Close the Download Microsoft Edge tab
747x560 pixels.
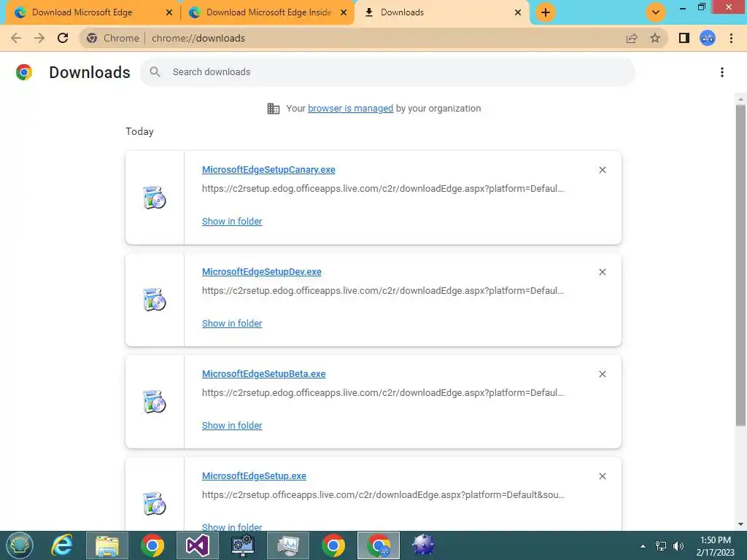pos(169,12)
